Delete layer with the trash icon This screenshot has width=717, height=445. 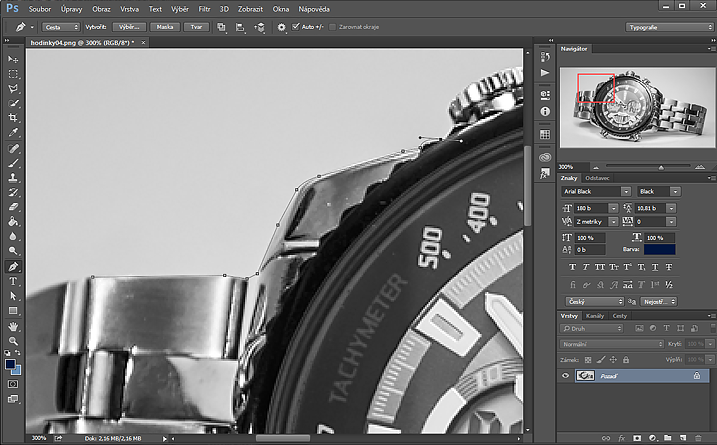point(698,438)
